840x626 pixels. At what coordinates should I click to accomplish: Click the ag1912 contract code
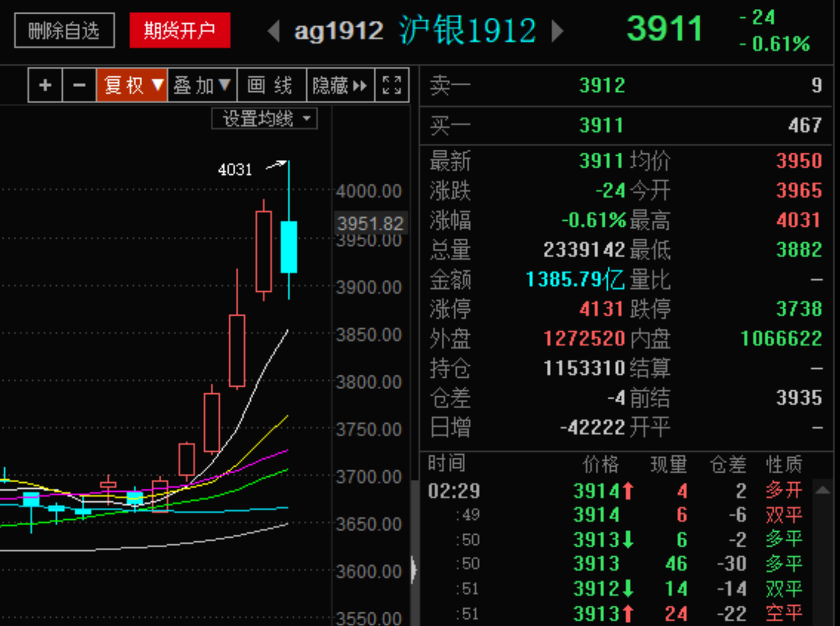[x=339, y=31]
